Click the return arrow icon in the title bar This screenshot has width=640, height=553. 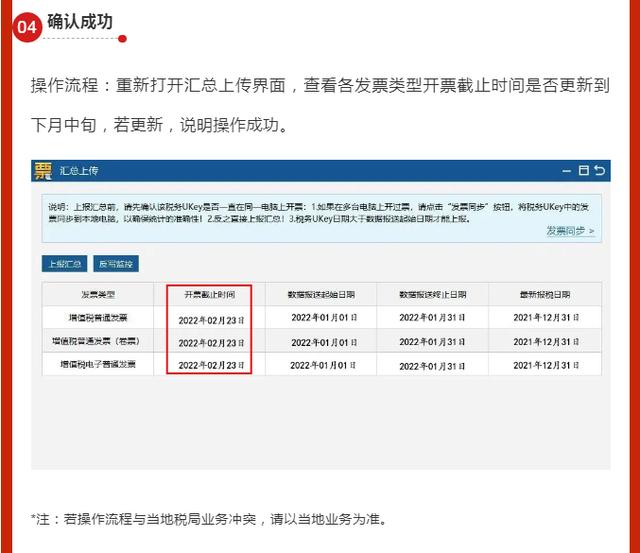coord(599,170)
